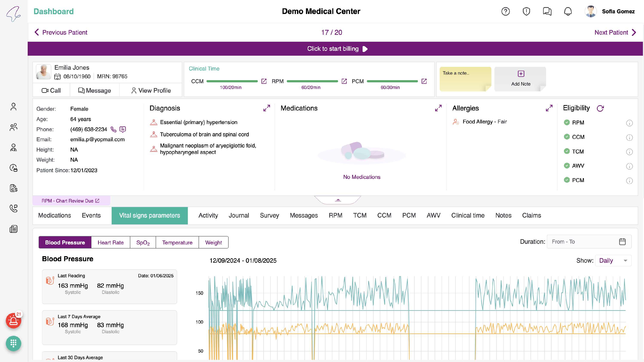Open CCM clinical time external link icon
This screenshot has width=644, height=362.
pos(264,81)
